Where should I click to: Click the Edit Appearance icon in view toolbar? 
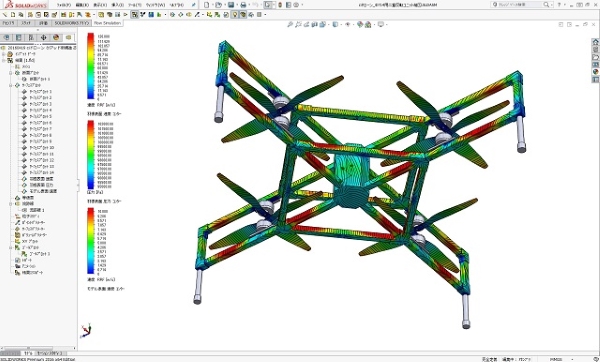[x=360, y=24]
